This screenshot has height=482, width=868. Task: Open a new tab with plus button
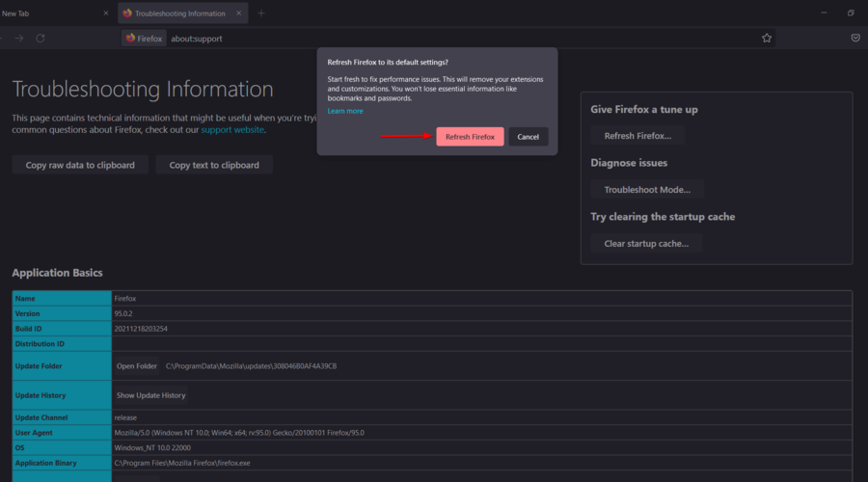click(x=261, y=13)
